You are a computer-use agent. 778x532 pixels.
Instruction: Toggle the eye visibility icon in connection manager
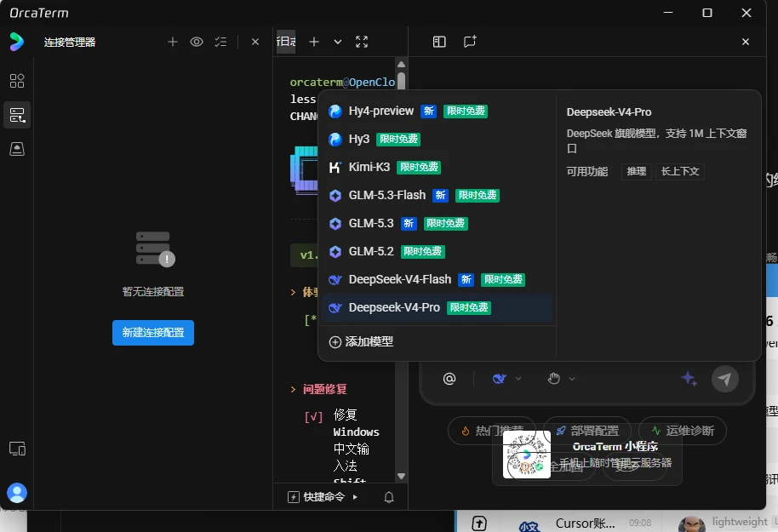(197, 42)
